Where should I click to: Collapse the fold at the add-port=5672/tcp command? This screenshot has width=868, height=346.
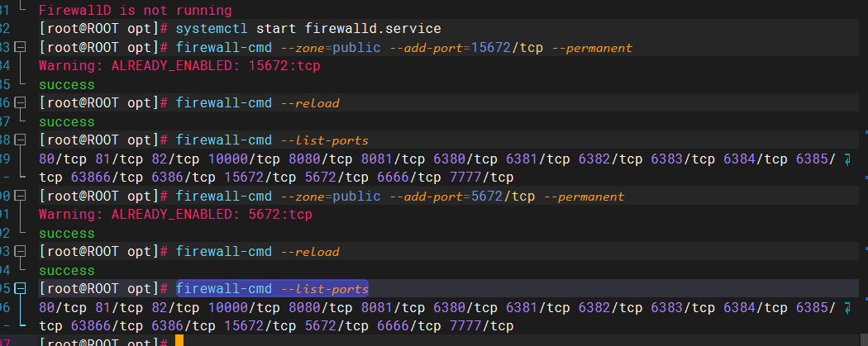point(21,197)
